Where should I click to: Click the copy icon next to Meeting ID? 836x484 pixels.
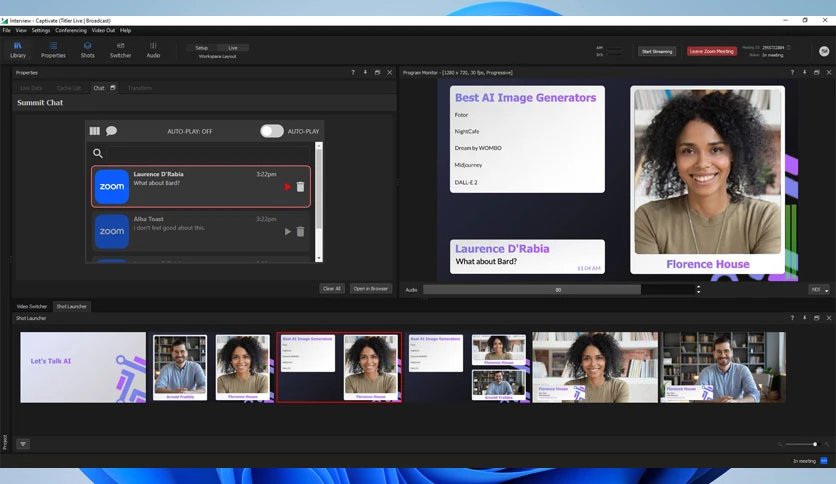tap(789, 47)
